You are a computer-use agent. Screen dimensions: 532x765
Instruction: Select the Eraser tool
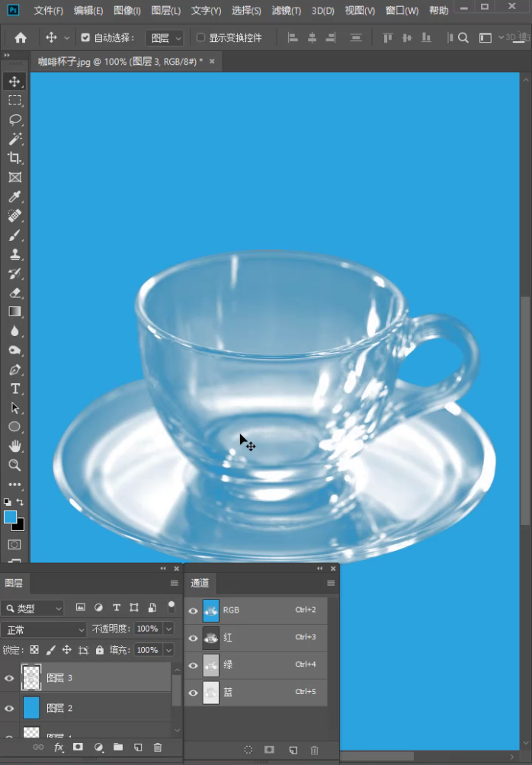pos(14,293)
